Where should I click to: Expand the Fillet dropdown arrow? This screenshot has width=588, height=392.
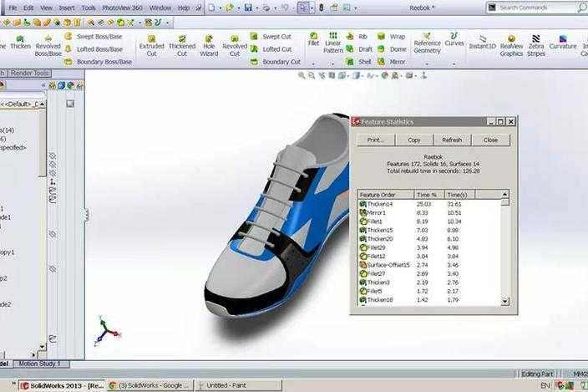(313, 64)
